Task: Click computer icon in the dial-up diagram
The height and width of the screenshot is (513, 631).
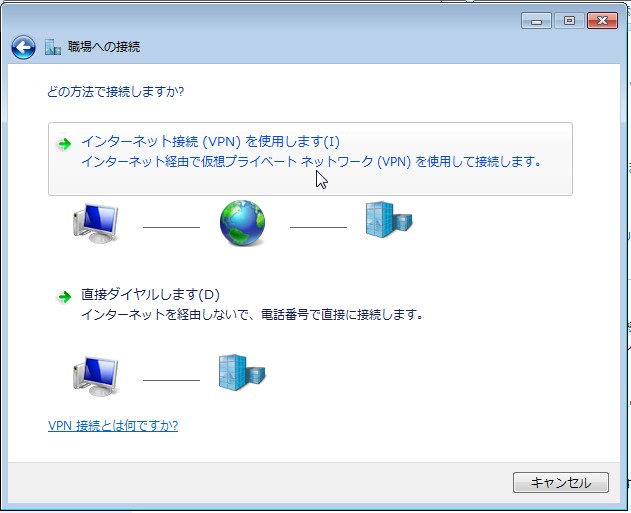Action: coord(96,376)
